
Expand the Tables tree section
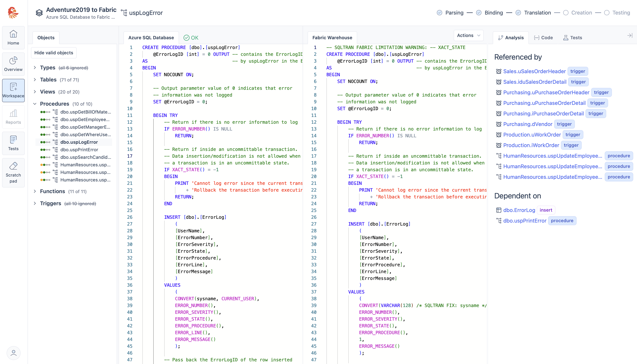35,80
